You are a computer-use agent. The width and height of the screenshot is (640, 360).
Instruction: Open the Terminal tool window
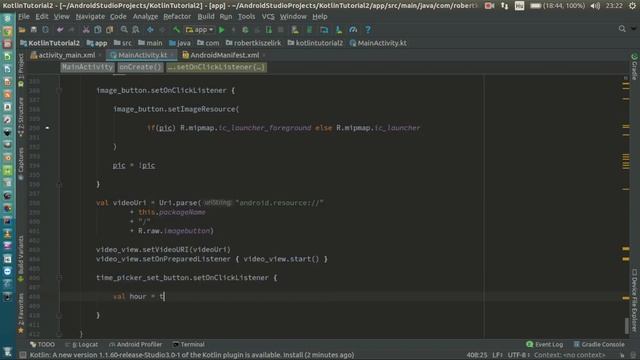[189, 344]
